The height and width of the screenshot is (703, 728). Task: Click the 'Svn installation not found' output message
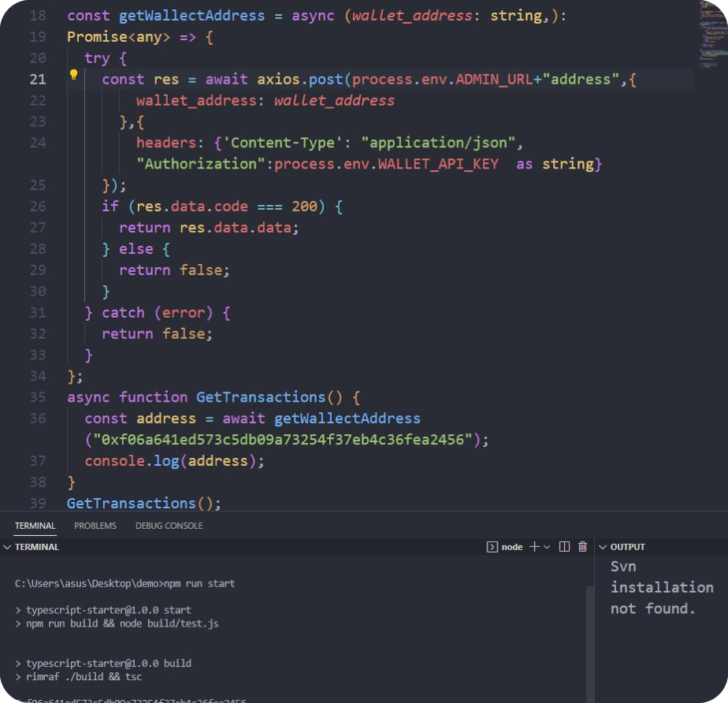(x=660, y=588)
